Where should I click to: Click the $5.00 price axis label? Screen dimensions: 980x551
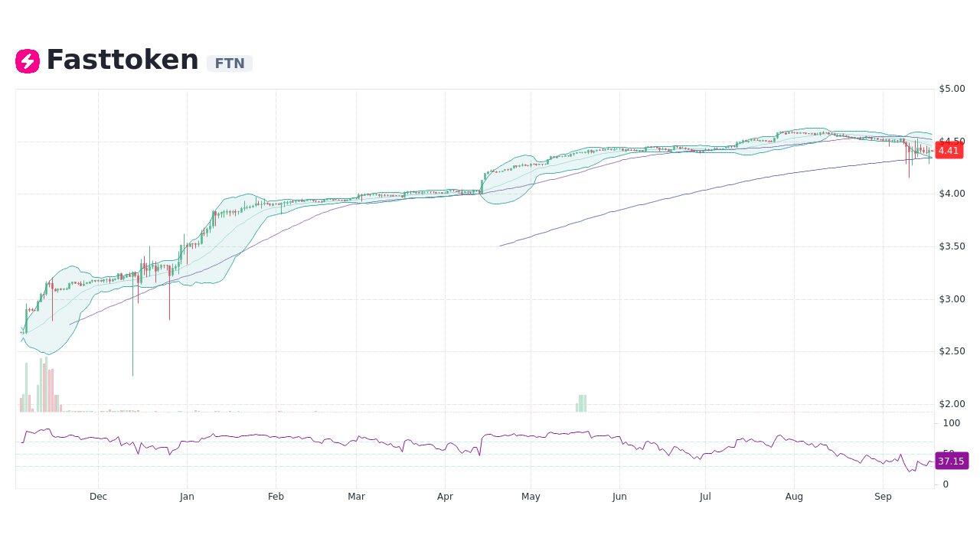[x=951, y=88]
